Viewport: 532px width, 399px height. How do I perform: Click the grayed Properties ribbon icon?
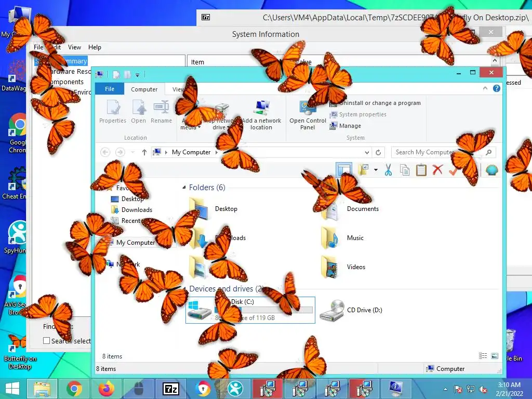pos(113,112)
